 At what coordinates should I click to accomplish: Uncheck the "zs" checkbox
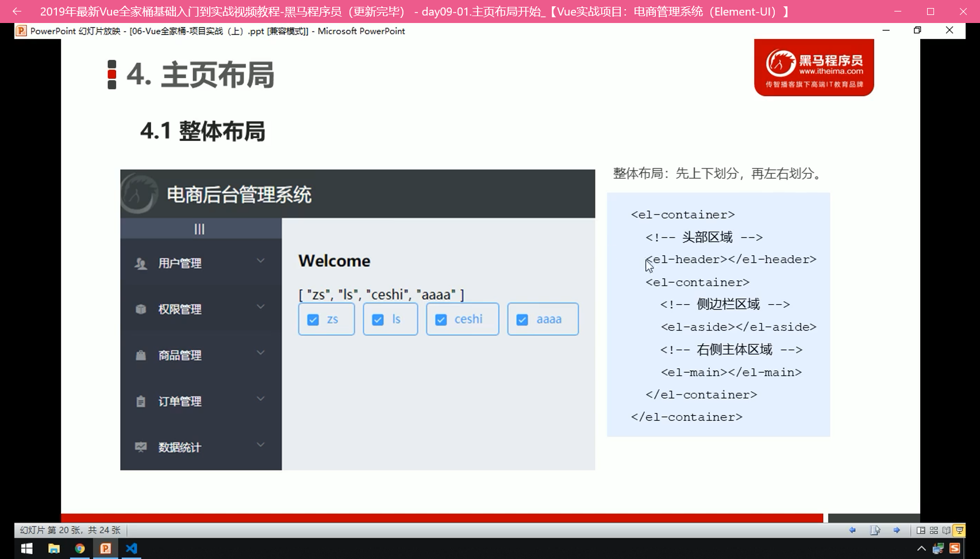point(313,320)
